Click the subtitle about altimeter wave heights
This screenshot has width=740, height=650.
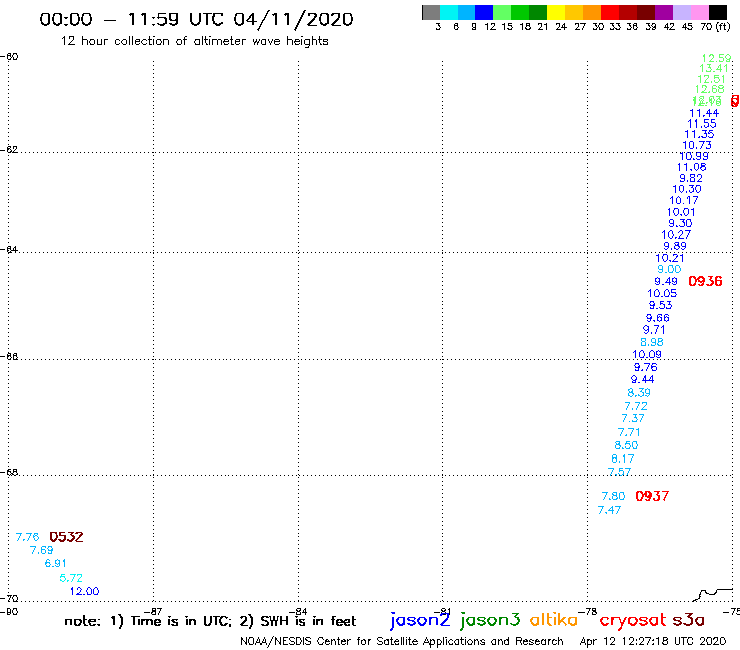click(x=194, y=41)
